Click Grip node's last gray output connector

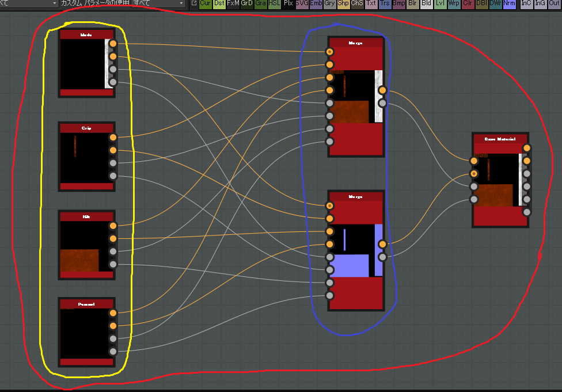pos(113,176)
